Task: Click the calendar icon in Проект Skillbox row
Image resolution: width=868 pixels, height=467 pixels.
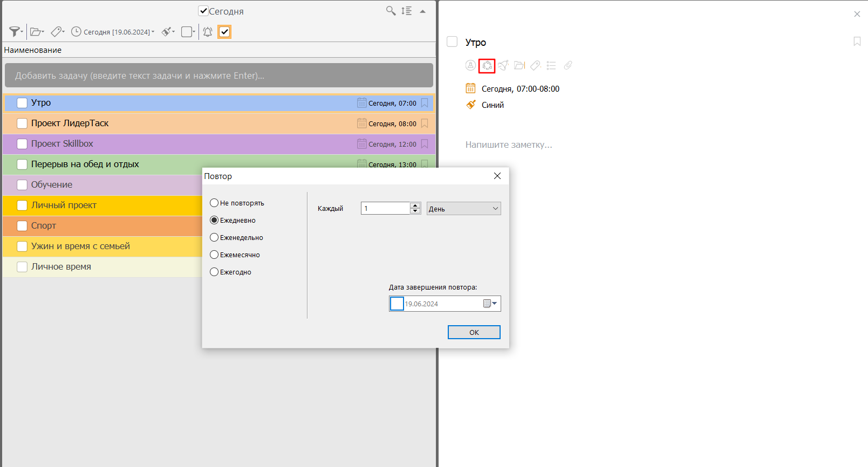Action: [x=362, y=143]
